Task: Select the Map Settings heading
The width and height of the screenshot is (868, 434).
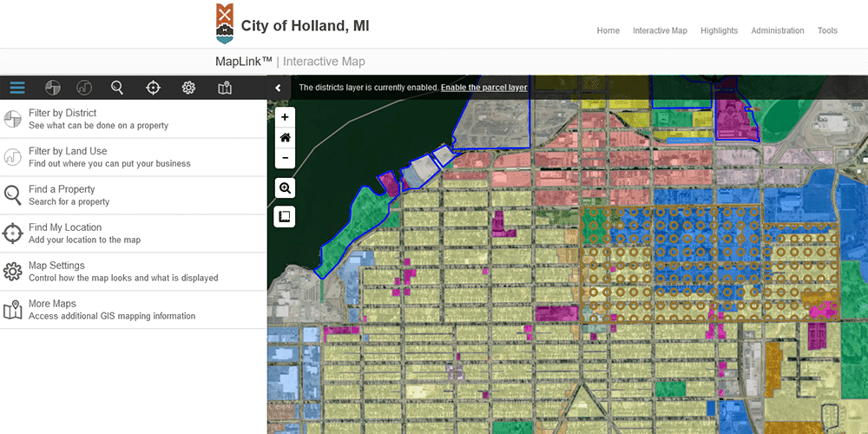Action: tap(56, 266)
